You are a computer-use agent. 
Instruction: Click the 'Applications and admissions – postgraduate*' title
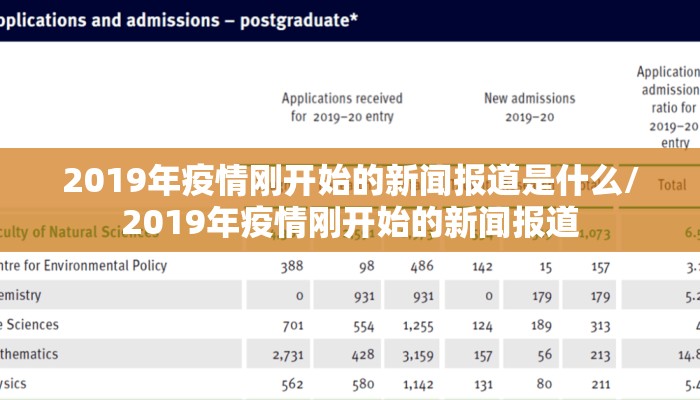click(179, 21)
